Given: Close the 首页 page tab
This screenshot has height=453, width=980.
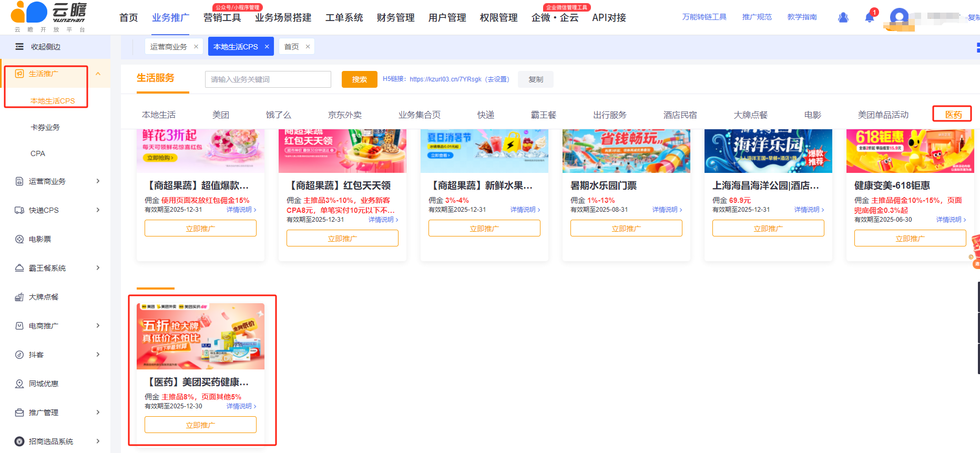Looking at the screenshot, I should point(308,47).
